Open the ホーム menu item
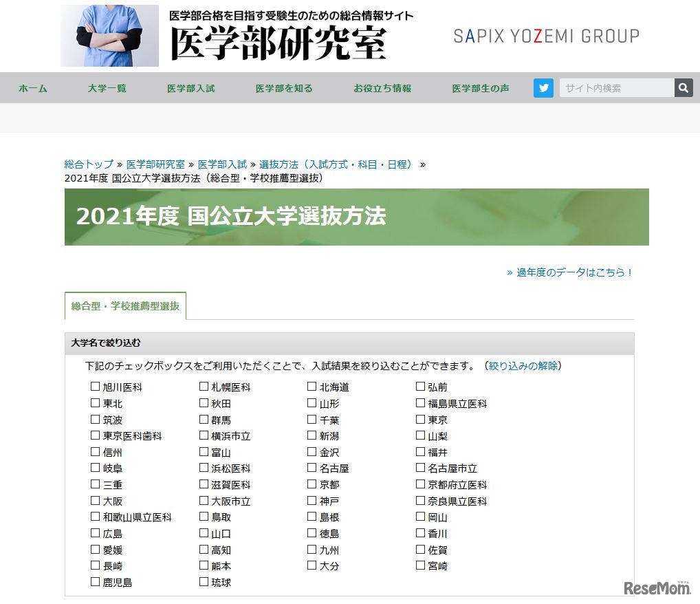 click(32, 88)
